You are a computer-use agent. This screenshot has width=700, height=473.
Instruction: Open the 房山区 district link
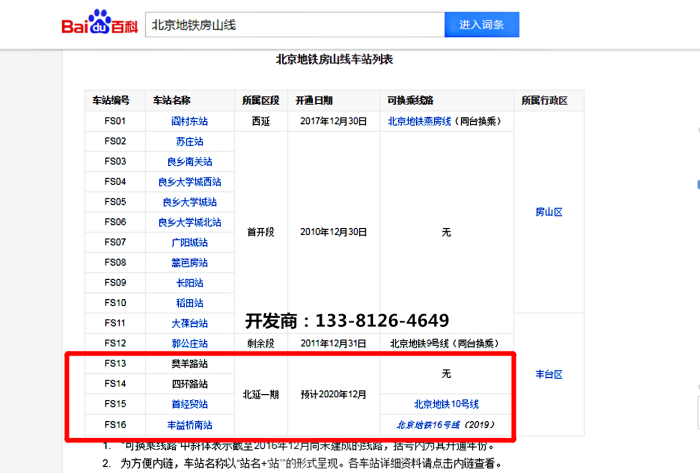[549, 212]
